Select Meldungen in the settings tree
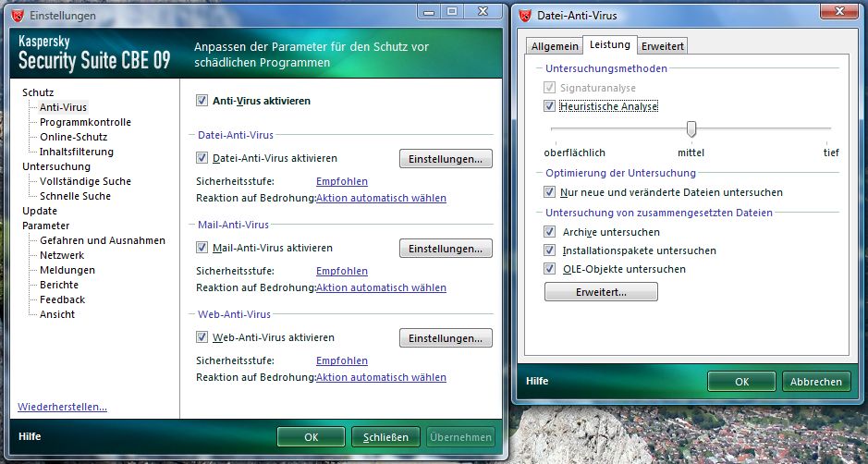 [67, 270]
